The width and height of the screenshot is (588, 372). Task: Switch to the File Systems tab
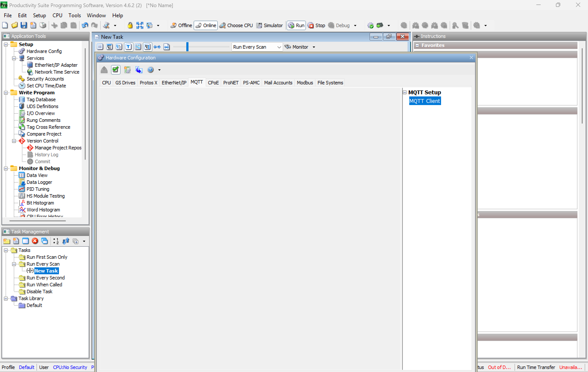coord(330,82)
